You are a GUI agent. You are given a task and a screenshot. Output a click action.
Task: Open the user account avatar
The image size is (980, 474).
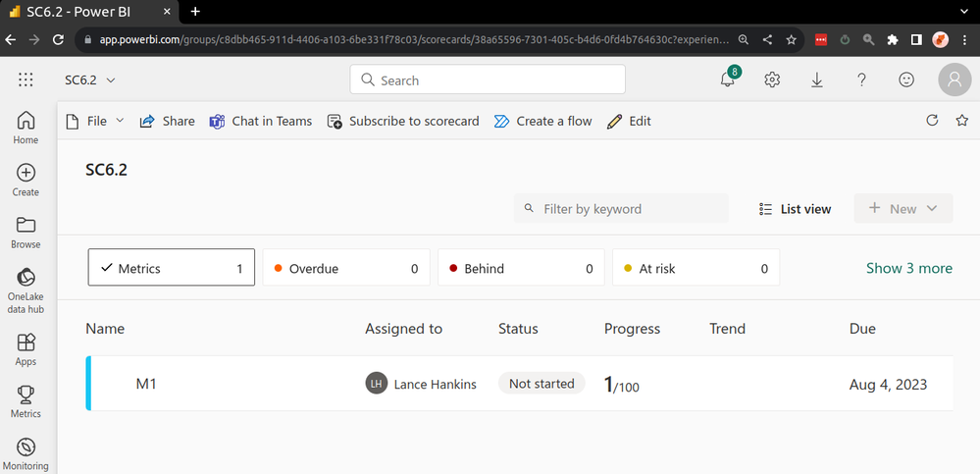pyautogui.click(x=954, y=79)
